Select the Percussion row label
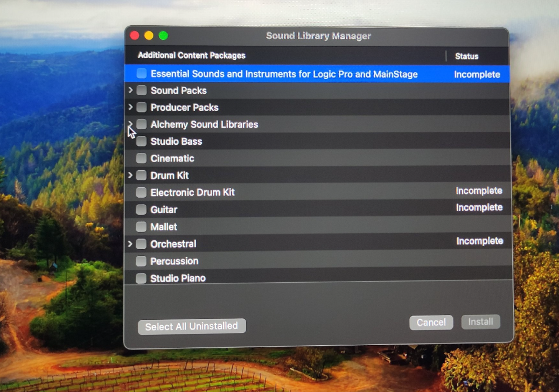This screenshot has width=559, height=392. click(x=174, y=261)
